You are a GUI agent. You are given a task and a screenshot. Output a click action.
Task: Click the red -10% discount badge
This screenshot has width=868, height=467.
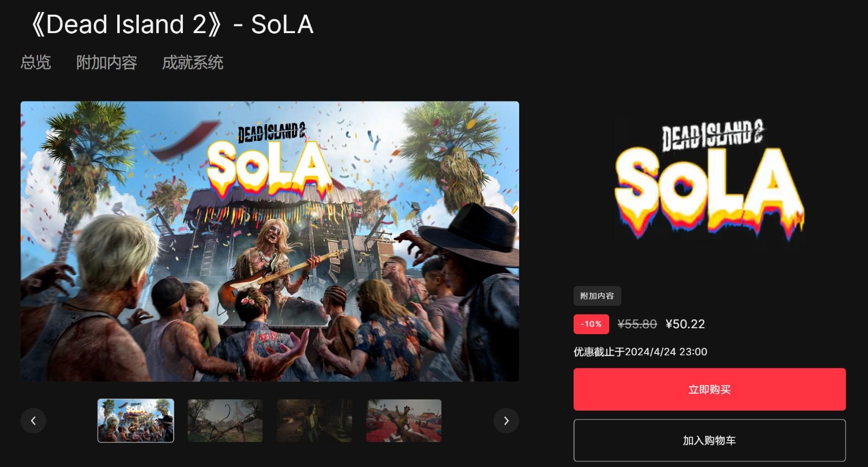pos(591,324)
